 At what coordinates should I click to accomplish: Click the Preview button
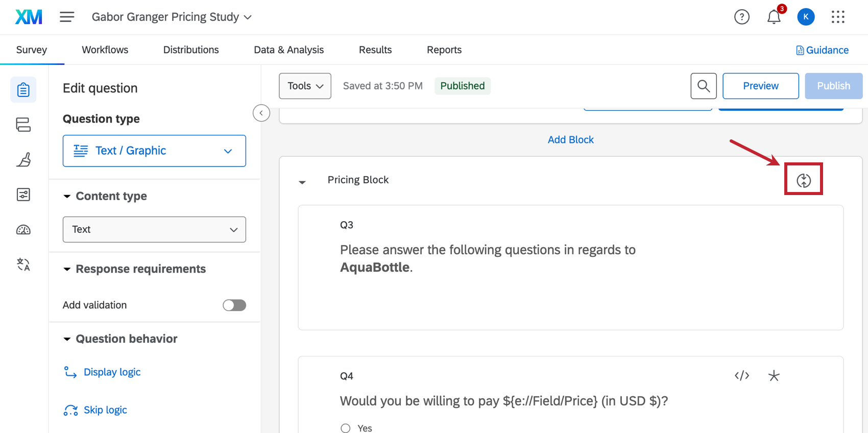click(x=760, y=86)
